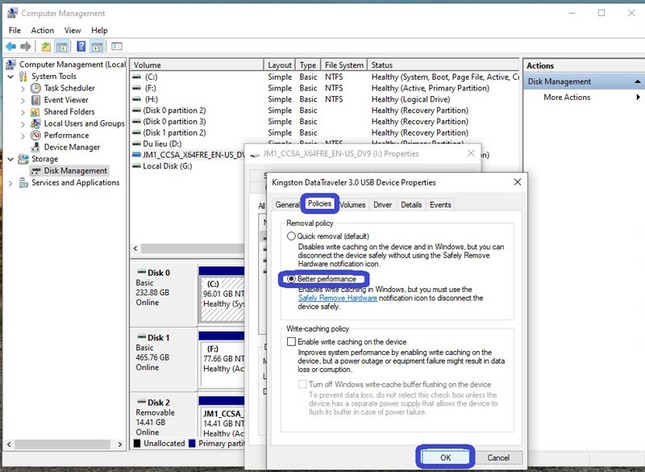The height and width of the screenshot is (472, 645).
Task: Open the File menu
Action: tap(14, 30)
